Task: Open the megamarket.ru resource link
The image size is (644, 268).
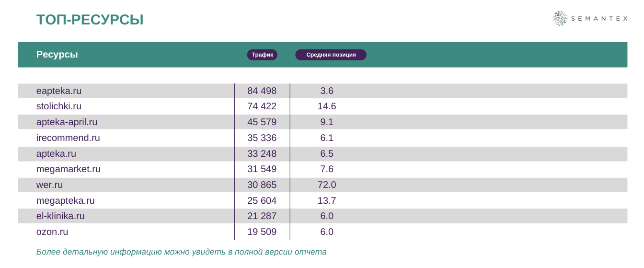Action: (x=69, y=169)
